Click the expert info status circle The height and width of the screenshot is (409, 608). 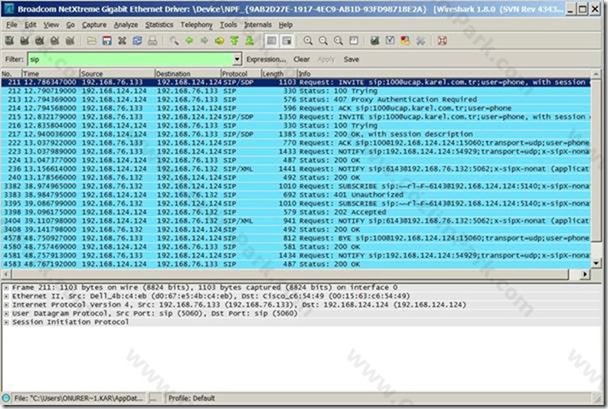(x=6, y=398)
